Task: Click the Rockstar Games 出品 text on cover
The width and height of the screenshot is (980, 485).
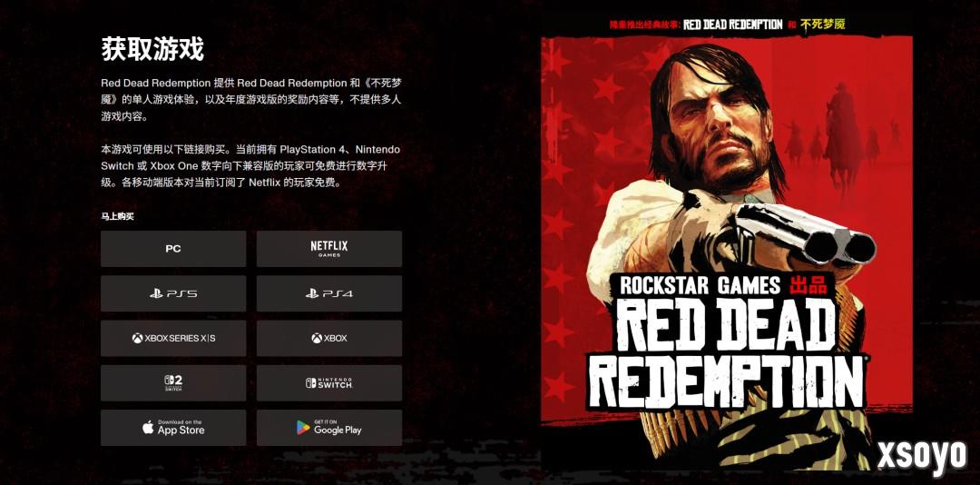Action: click(x=723, y=285)
